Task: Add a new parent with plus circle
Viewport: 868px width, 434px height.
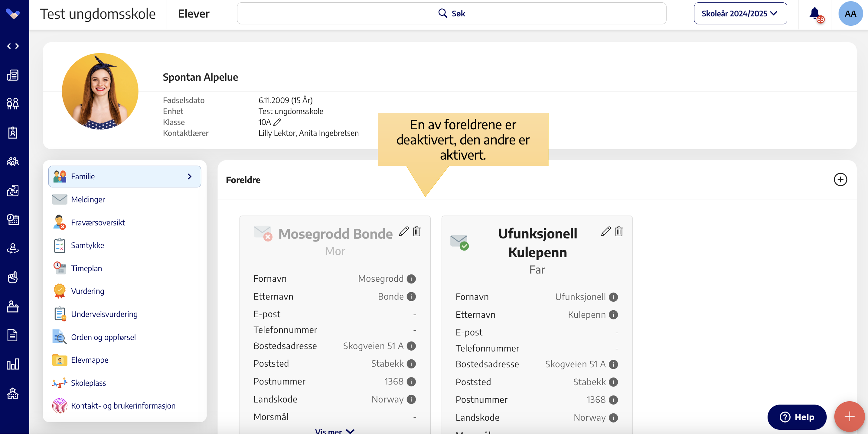Action: tap(840, 180)
